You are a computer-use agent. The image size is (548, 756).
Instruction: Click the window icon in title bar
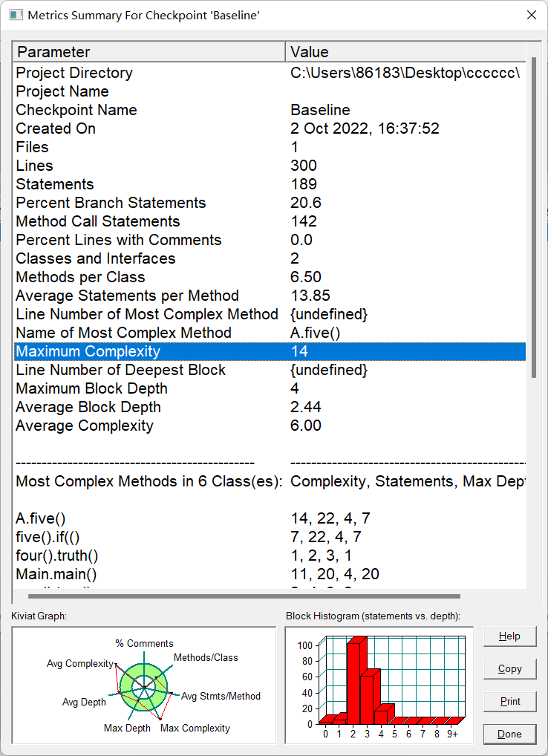16,15
